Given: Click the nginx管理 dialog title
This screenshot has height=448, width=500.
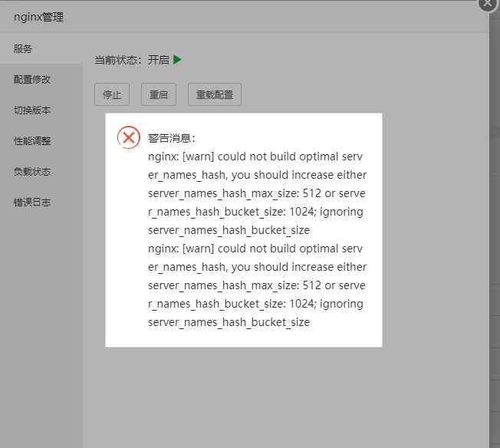Looking at the screenshot, I should (x=38, y=17).
